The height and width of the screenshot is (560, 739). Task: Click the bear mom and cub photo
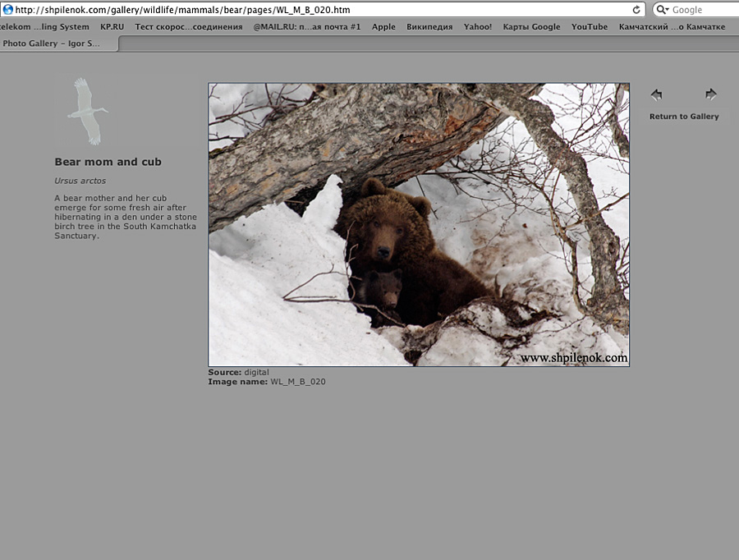(x=418, y=224)
